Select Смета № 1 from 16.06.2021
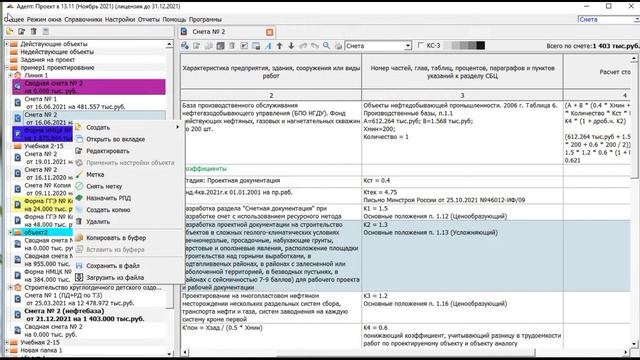Screen dimensions: 640x360 click(75, 103)
